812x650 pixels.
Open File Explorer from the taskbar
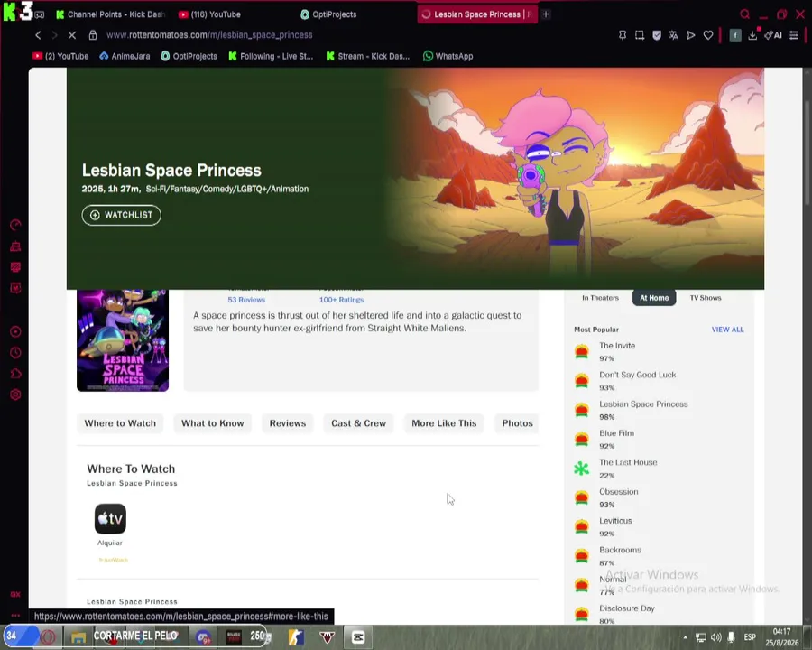click(78, 637)
